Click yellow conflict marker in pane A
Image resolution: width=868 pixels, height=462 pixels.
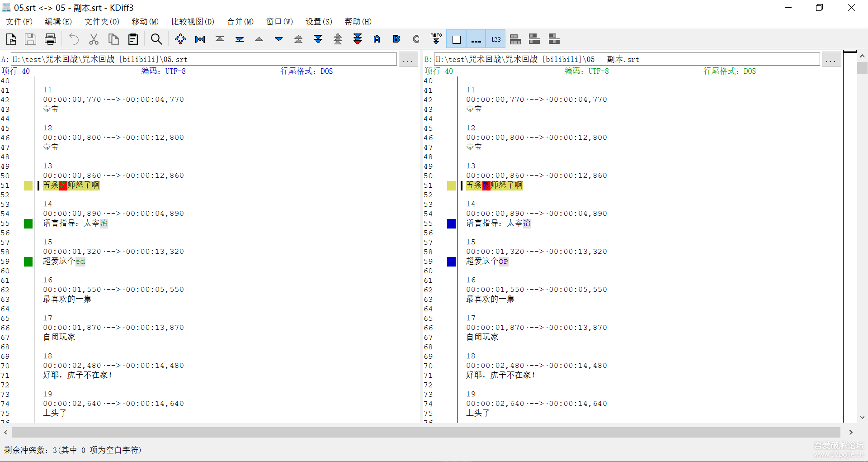[28, 186]
